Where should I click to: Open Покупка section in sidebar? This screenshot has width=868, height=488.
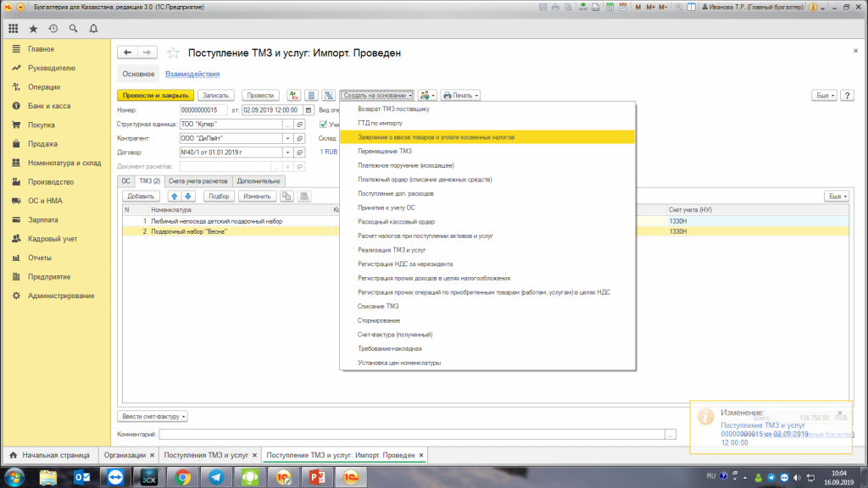(41, 125)
